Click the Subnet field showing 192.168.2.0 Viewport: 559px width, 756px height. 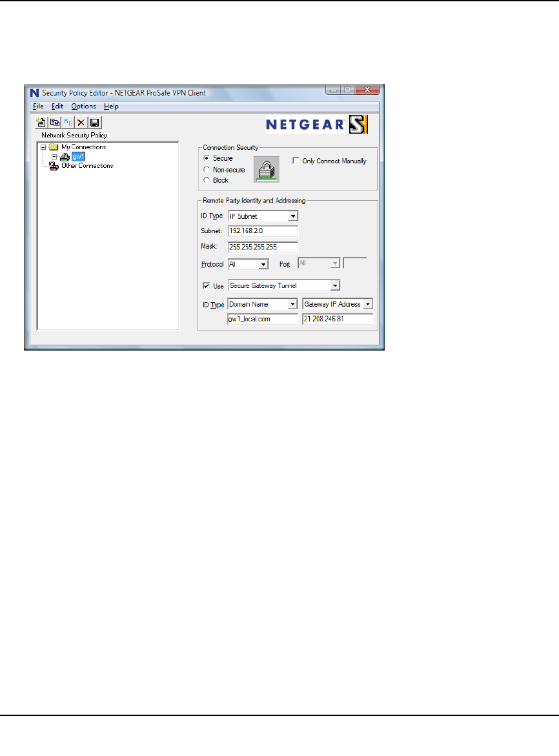(x=263, y=231)
